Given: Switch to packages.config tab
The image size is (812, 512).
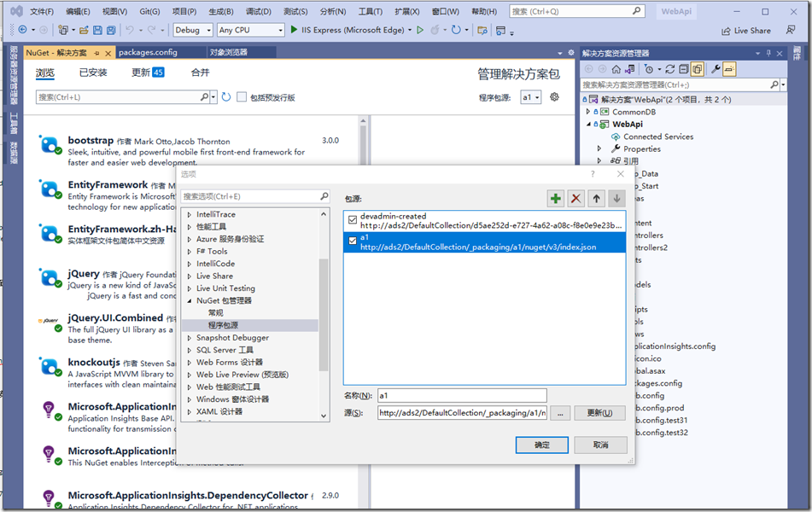Looking at the screenshot, I should tap(148, 52).
